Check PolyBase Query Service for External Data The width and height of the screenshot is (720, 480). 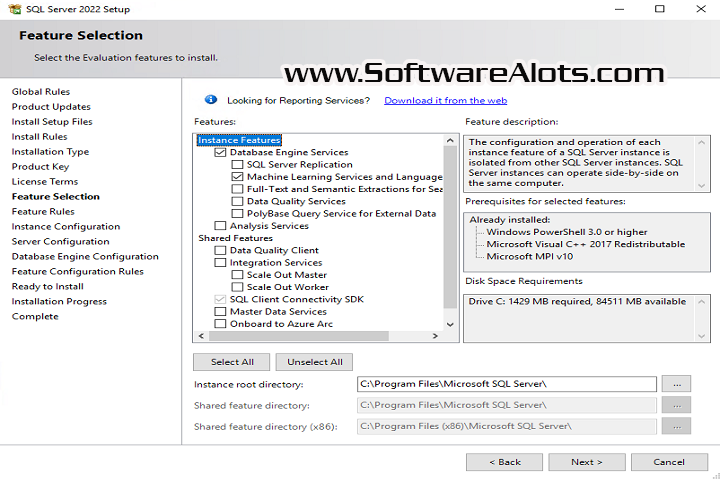coord(237,214)
